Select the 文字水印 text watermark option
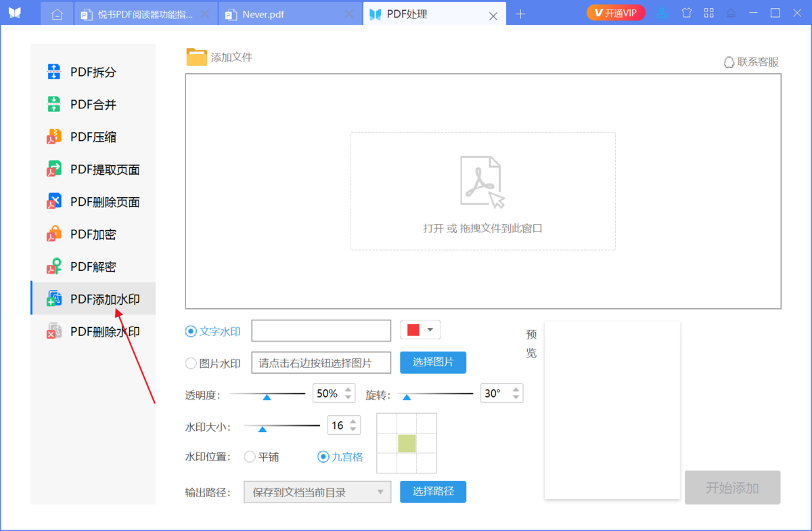812x531 pixels. [191, 331]
